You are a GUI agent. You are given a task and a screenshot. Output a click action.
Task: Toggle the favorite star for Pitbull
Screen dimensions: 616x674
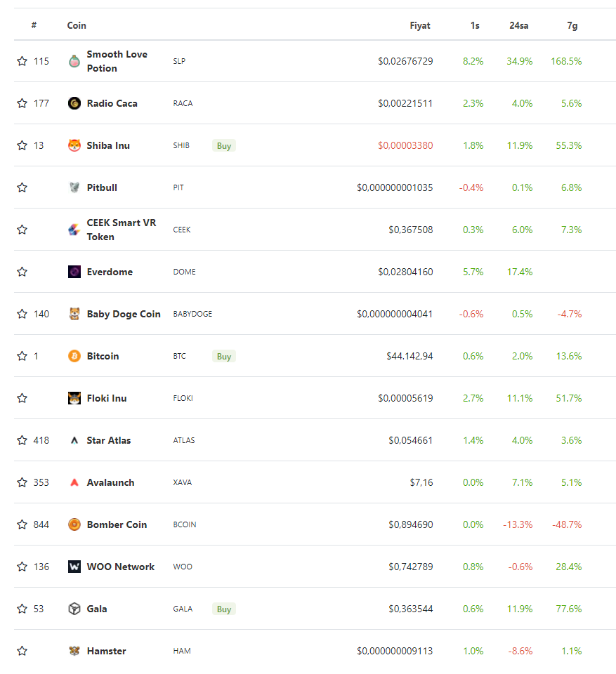(22, 187)
